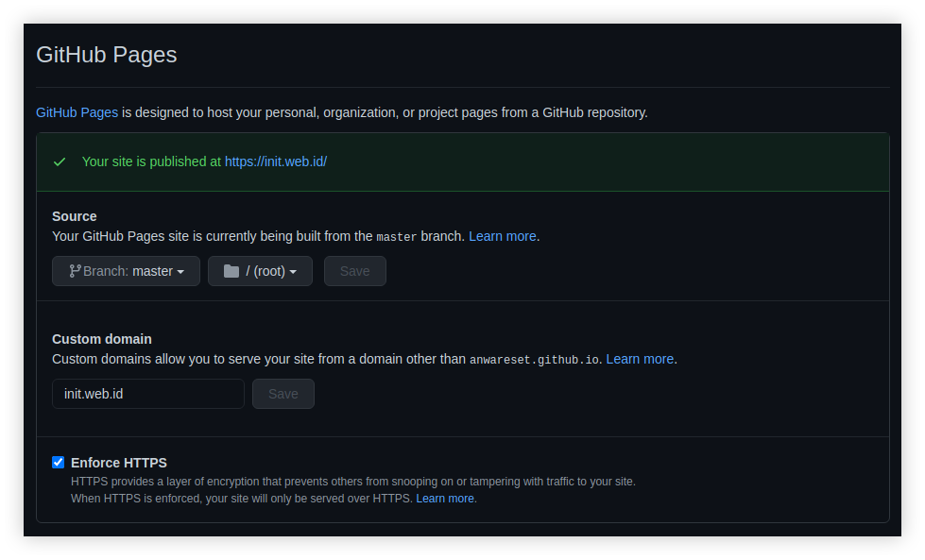Open the https://init.web.id/ published site link

pos(276,161)
